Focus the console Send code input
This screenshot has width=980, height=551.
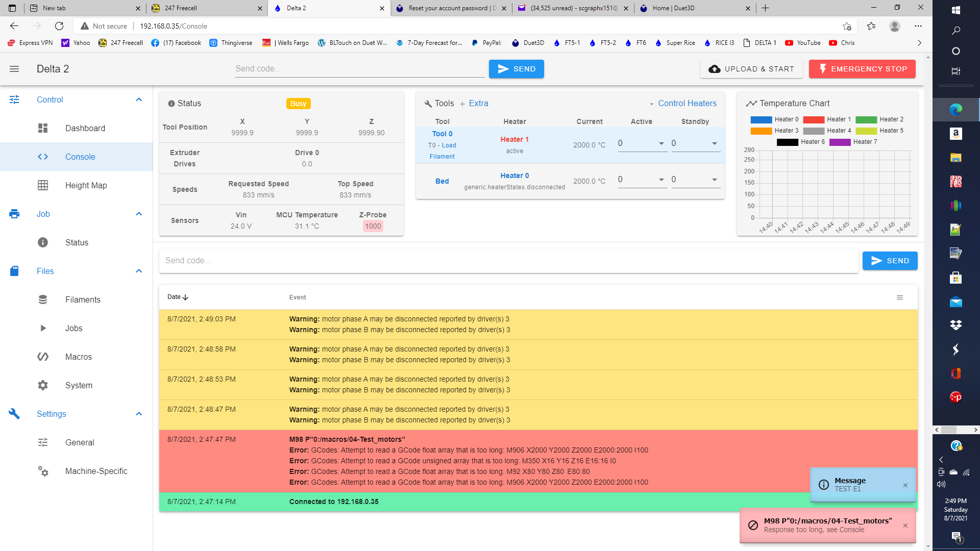[508, 261]
